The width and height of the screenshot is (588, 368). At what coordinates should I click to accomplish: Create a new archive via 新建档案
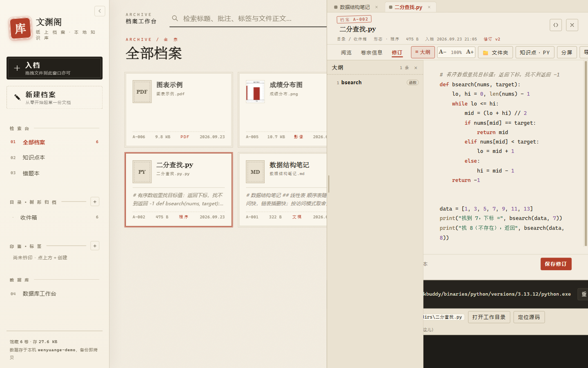(x=55, y=97)
